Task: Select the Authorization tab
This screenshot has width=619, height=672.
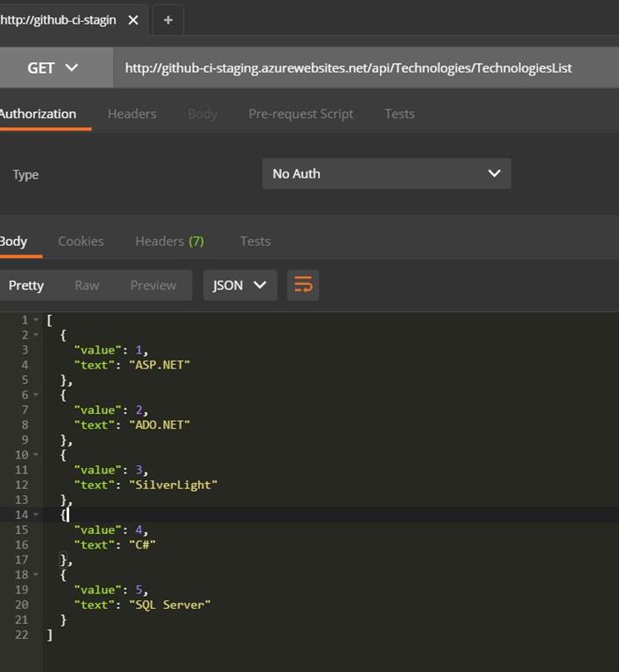Action: [38, 114]
